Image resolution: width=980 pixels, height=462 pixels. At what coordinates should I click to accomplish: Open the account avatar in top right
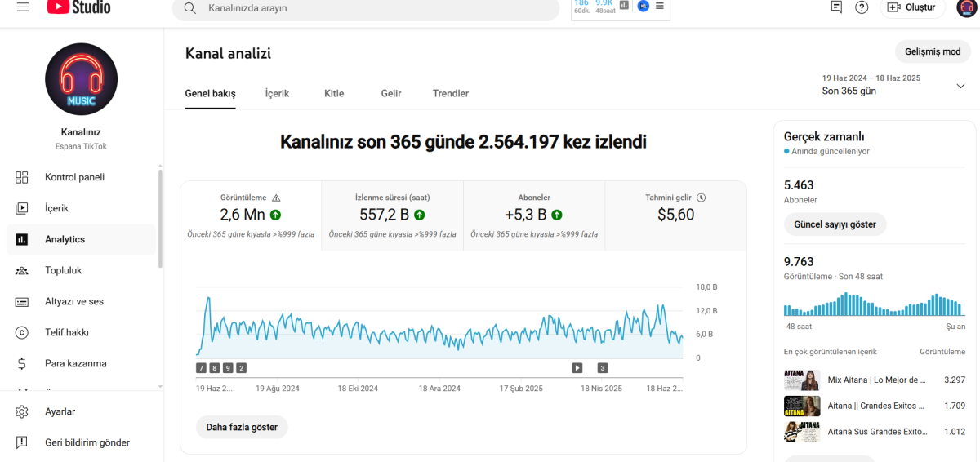pos(966,7)
